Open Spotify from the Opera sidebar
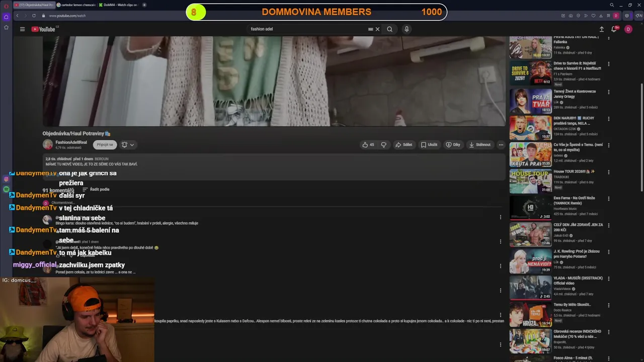The image size is (644, 362). pyautogui.click(x=6, y=190)
